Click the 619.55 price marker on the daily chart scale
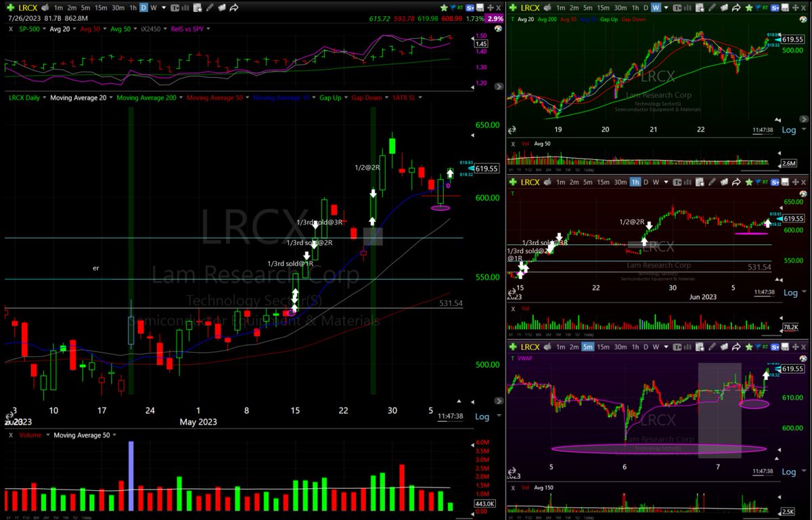This screenshot has height=520, width=812. click(x=487, y=169)
